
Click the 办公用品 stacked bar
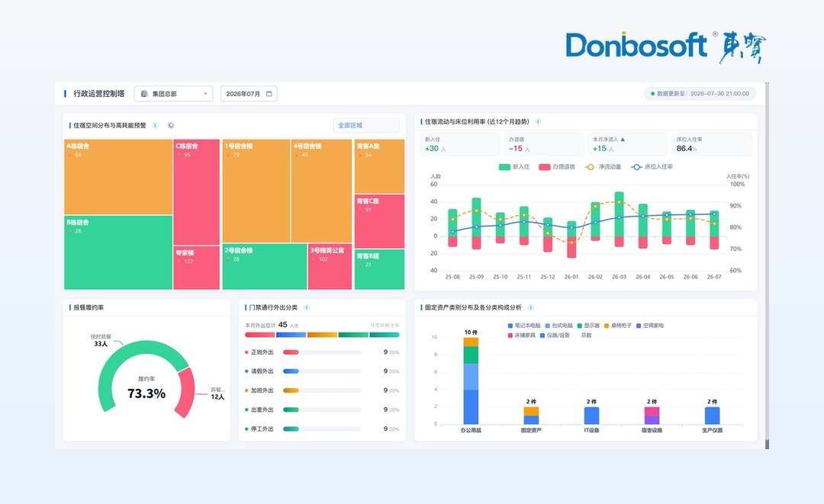pos(471,380)
